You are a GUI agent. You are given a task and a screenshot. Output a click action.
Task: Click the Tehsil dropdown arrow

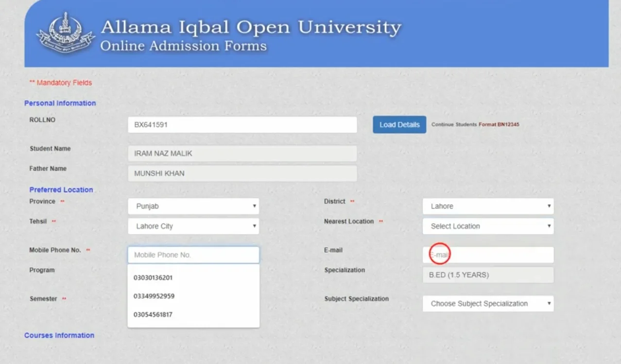pyautogui.click(x=254, y=226)
